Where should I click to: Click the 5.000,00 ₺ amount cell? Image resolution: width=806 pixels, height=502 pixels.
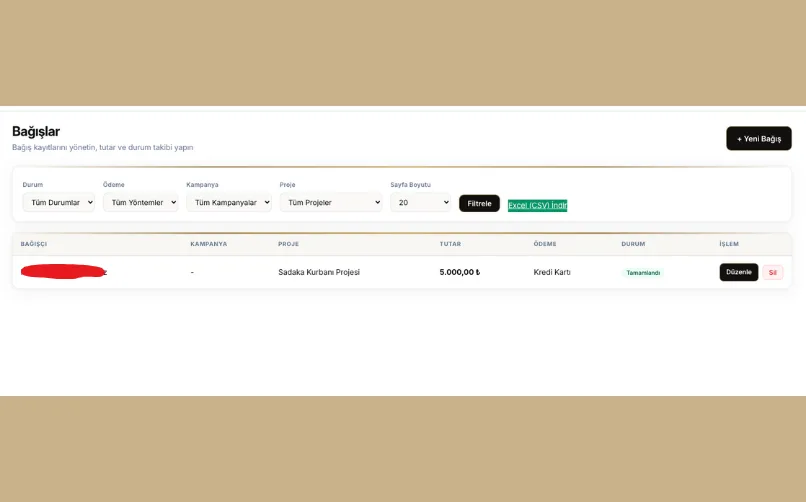click(x=459, y=272)
